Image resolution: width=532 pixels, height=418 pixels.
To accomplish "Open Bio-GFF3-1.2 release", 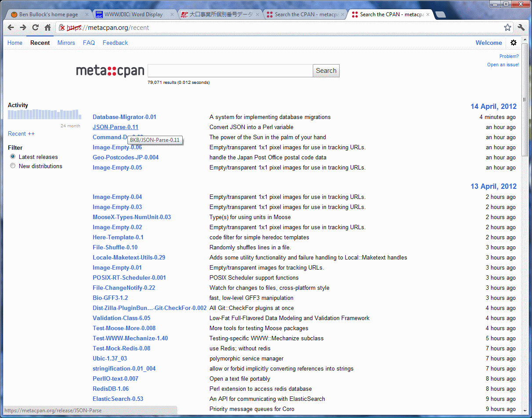I will pos(110,298).
